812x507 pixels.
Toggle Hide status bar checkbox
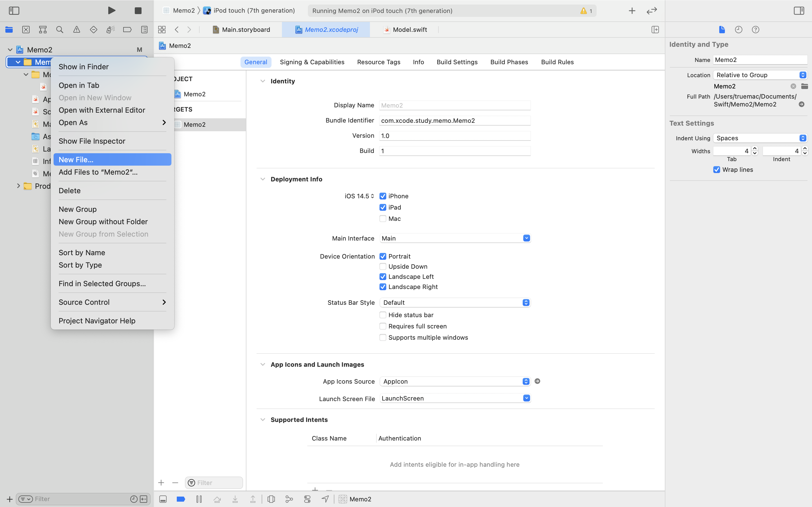(383, 315)
